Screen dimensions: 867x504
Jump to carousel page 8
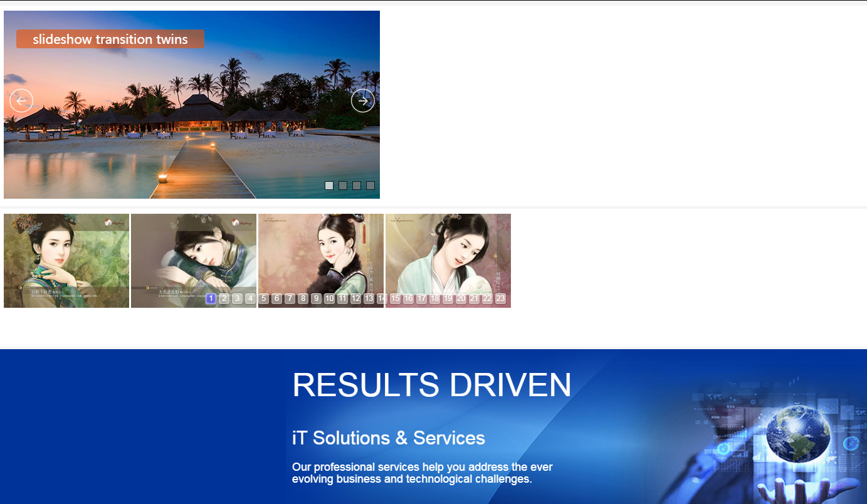pyautogui.click(x=303, y=298)
